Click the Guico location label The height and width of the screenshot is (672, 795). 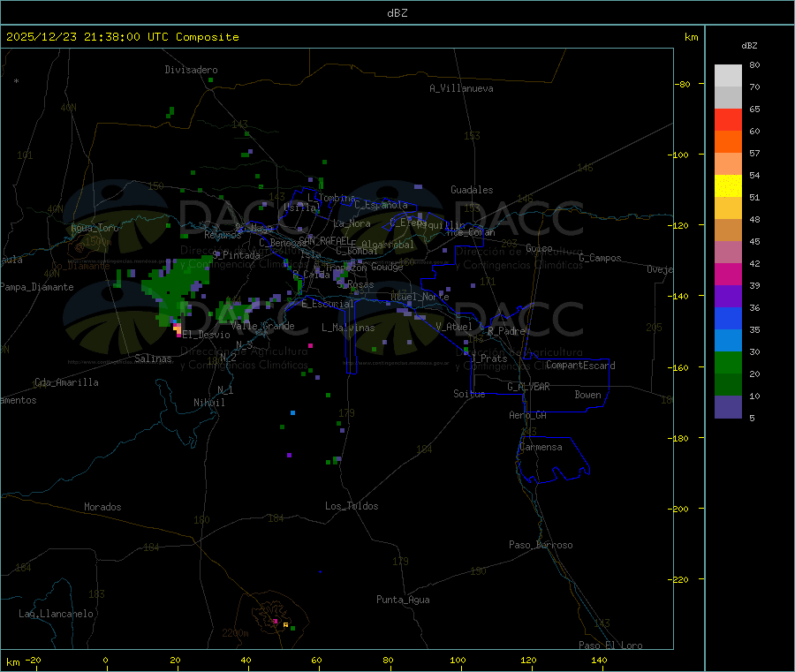point(539,248)
